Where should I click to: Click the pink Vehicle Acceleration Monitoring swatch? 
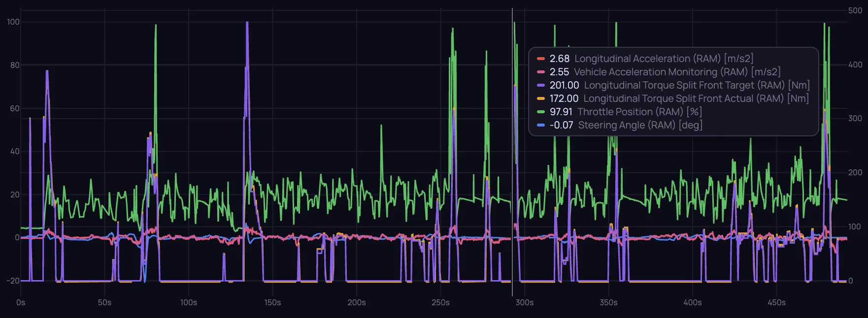coord(541,72)
